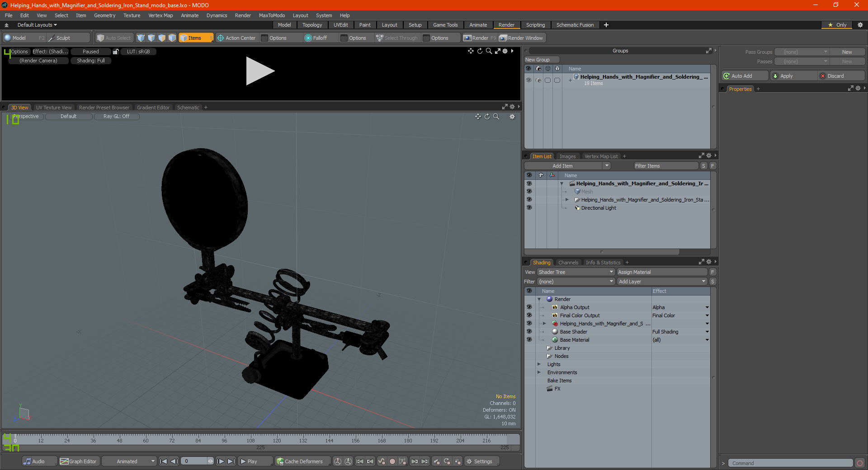This screenshot has width=868, height=470.
Task: Activate Items selection mode
Action: pyautogui.click(x=196, y=38)
